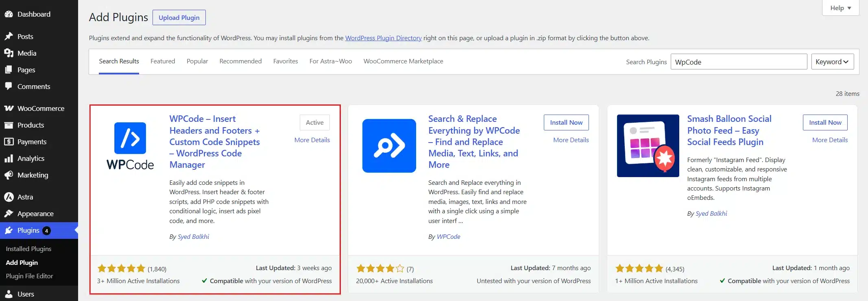Click the Users icon in sidebar

[9, 294]
